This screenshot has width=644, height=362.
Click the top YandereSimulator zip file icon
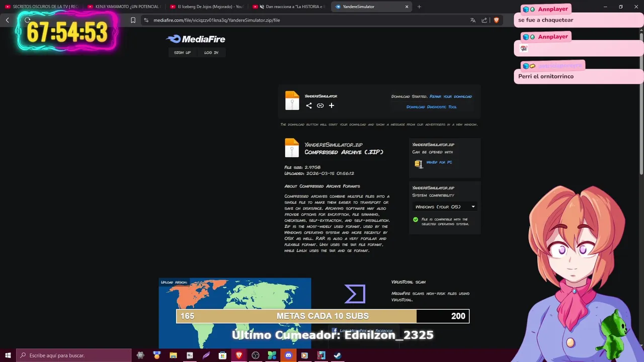click(292, 101)
